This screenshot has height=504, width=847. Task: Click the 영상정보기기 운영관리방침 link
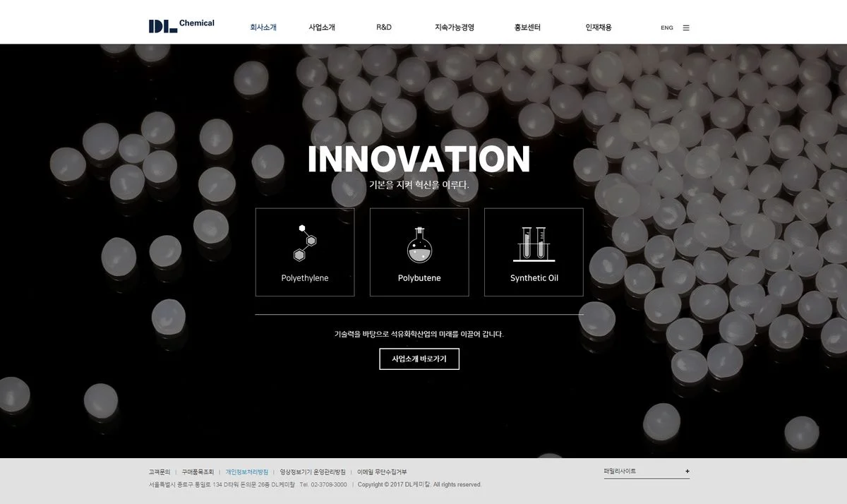pyautogui.click(x=313, y=472)
